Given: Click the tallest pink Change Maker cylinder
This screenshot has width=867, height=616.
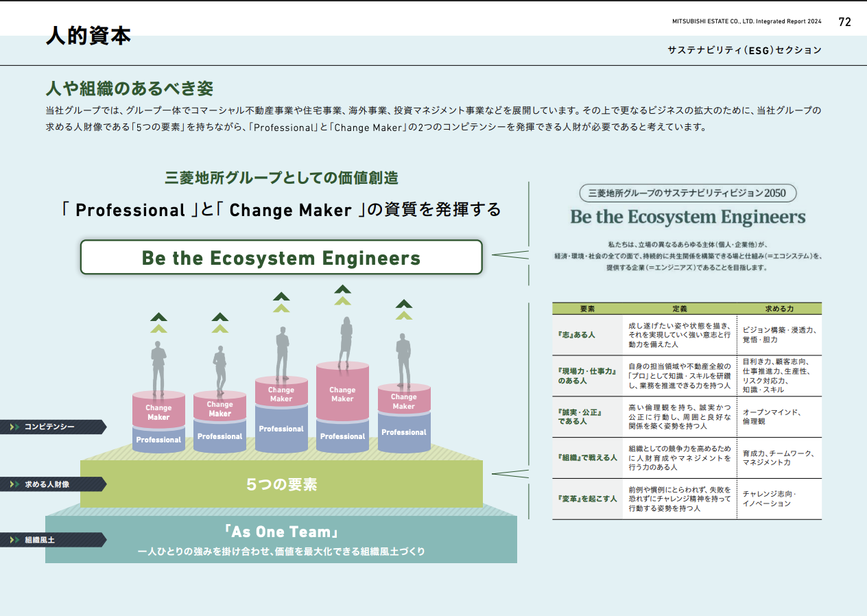Looking at the screenshot, I should point(342,391).
